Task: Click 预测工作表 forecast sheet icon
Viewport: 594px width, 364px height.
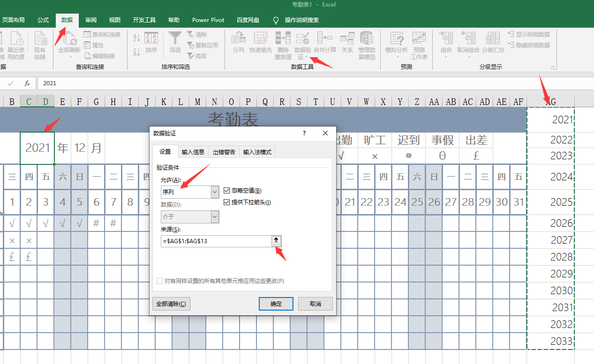Action: [x=419, y=38]
